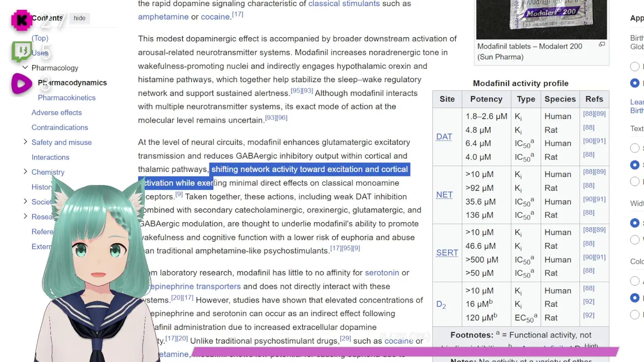Open citation [96] after remains uncertain
This screenshot has height=362, width=644.
click(282, 118)
